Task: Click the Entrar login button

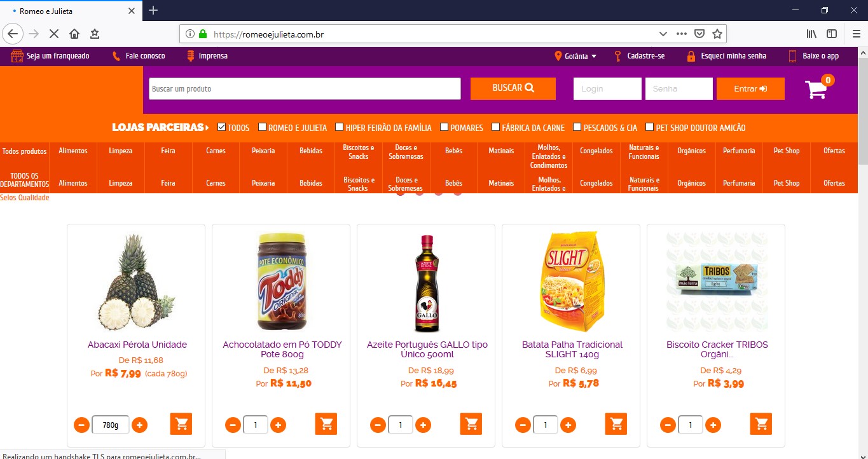Action: (x=750, y=88)
